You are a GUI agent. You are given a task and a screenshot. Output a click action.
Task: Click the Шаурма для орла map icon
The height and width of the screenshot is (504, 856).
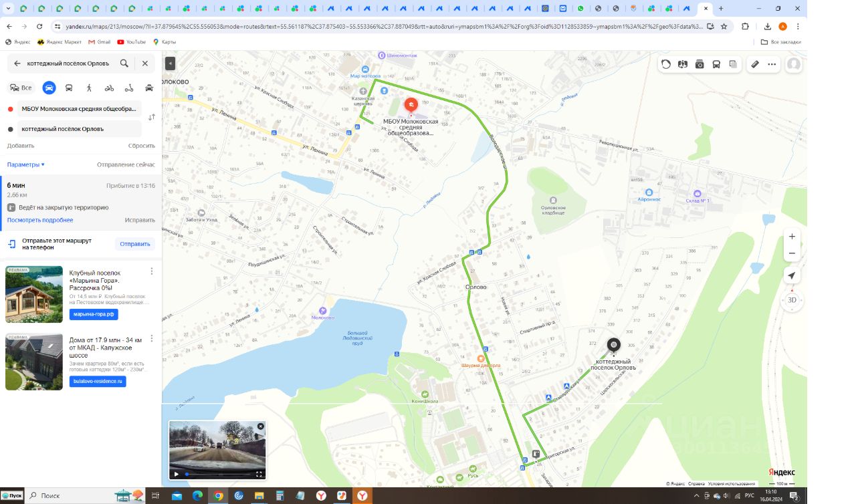[x=480, y=358]
